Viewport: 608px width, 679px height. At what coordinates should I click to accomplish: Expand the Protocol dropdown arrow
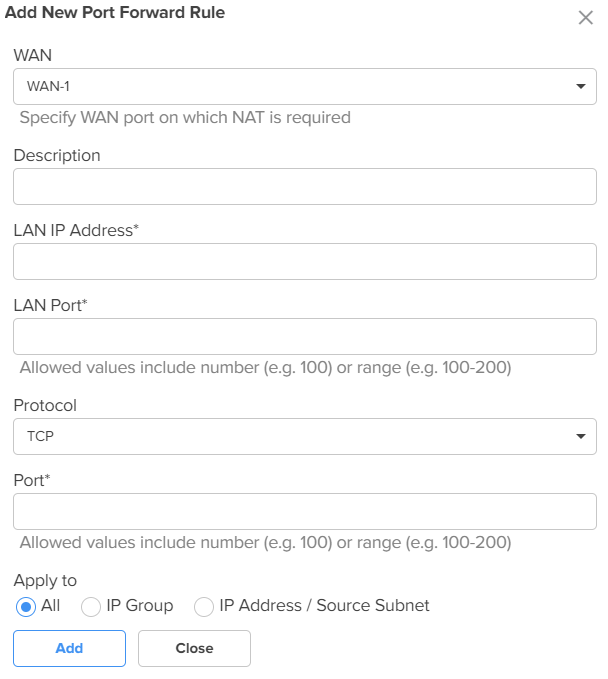581,436
